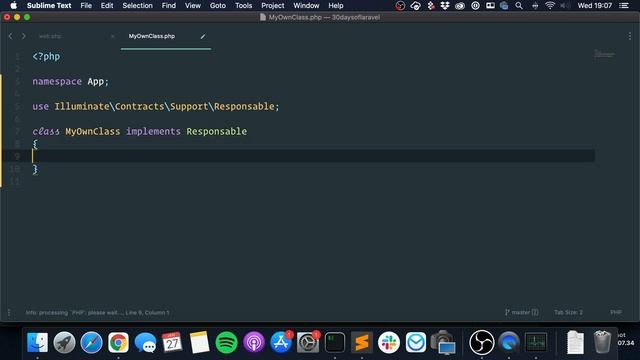The image size is (640, 360).
Task: Click the Responsable text in the use statement
Action: point(244,107)
